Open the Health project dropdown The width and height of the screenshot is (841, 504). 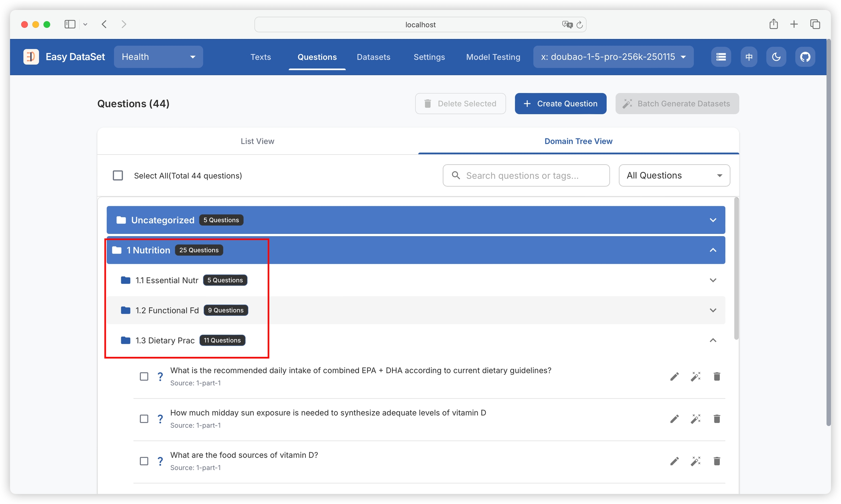[158, 57]
